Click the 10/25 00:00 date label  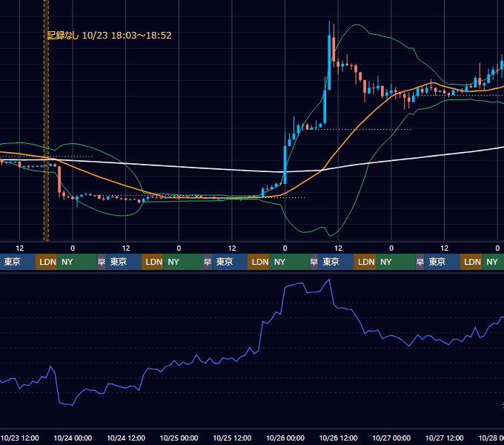click(179, 438)
